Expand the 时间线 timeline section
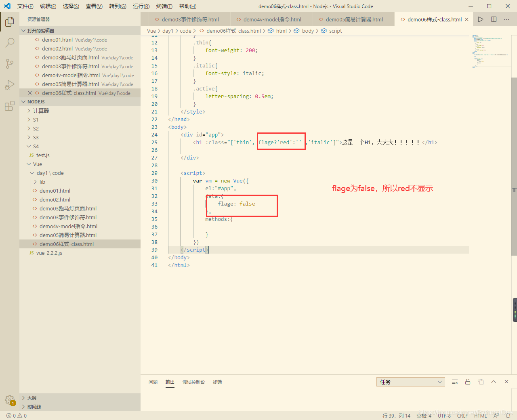Screen dimensions: 517x420 [x=80, y=407]
